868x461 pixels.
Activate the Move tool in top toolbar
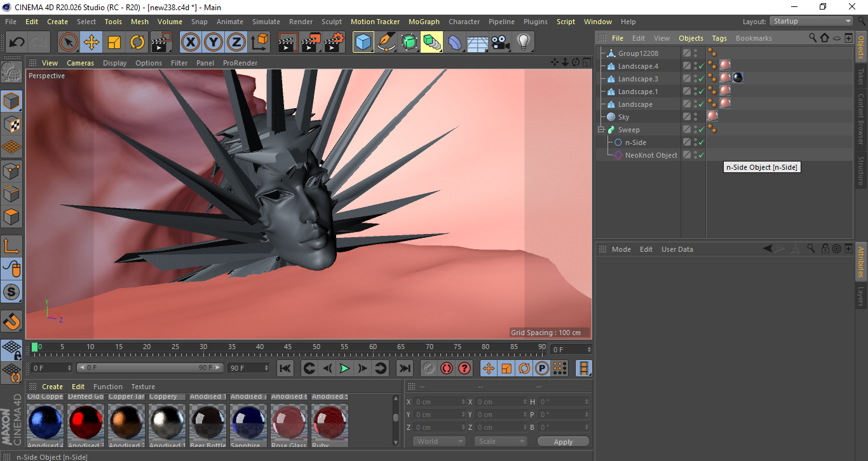pos(92,43)
